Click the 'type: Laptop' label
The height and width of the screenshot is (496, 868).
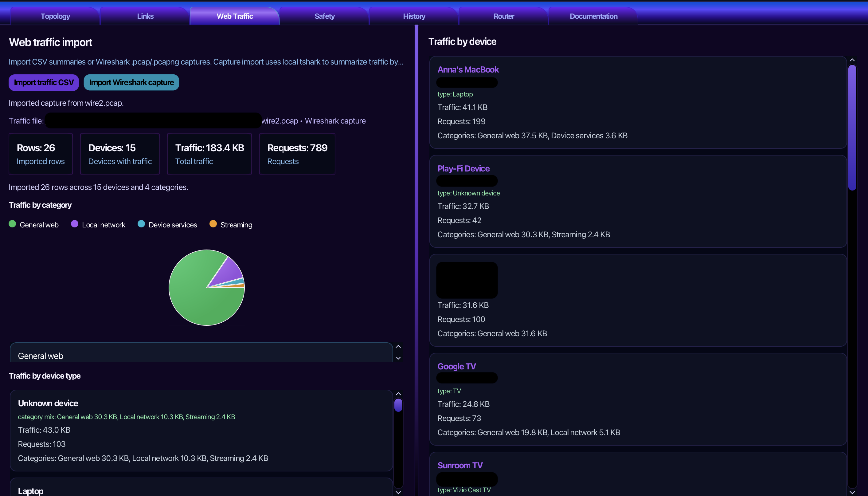(x=455, y=94)
